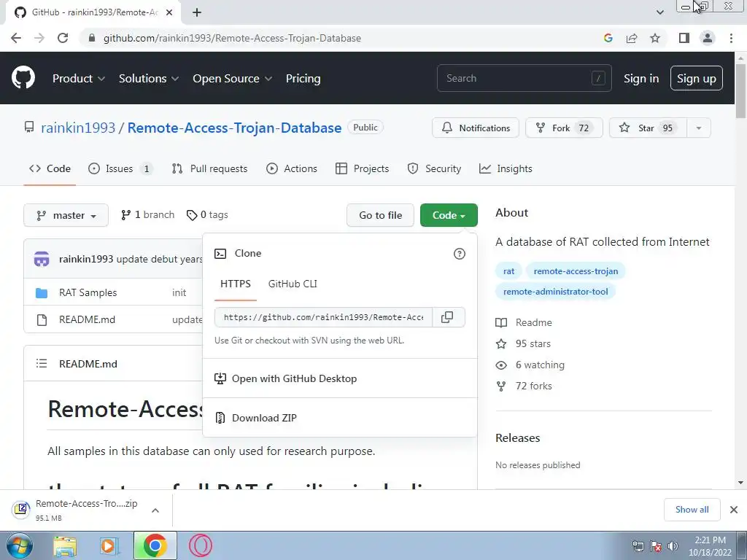Screen dimensions: 747x560
Task: Click the Sign up button
Action: click(x=697, y=79)
